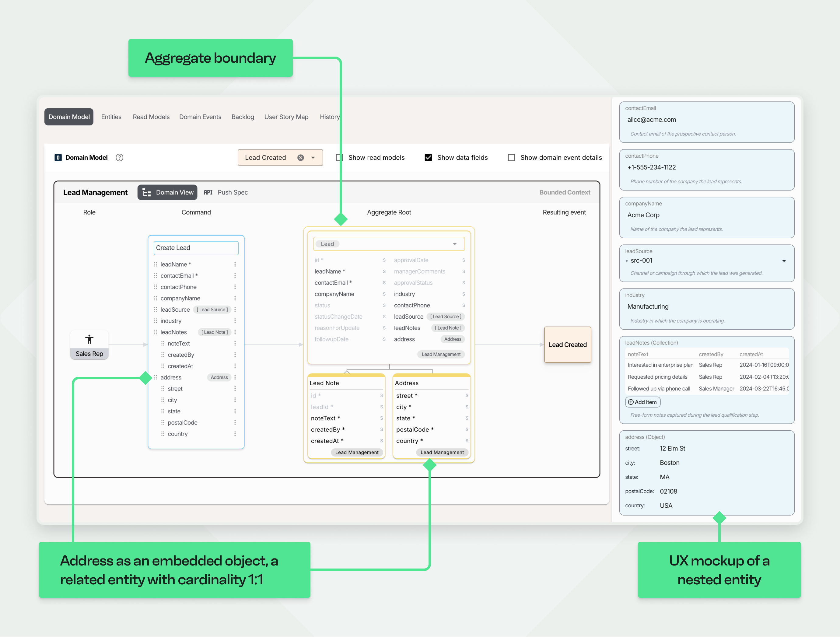840x637 pixels.
Task: Open the leadSource src-001 dropdown
Action: 784,261
